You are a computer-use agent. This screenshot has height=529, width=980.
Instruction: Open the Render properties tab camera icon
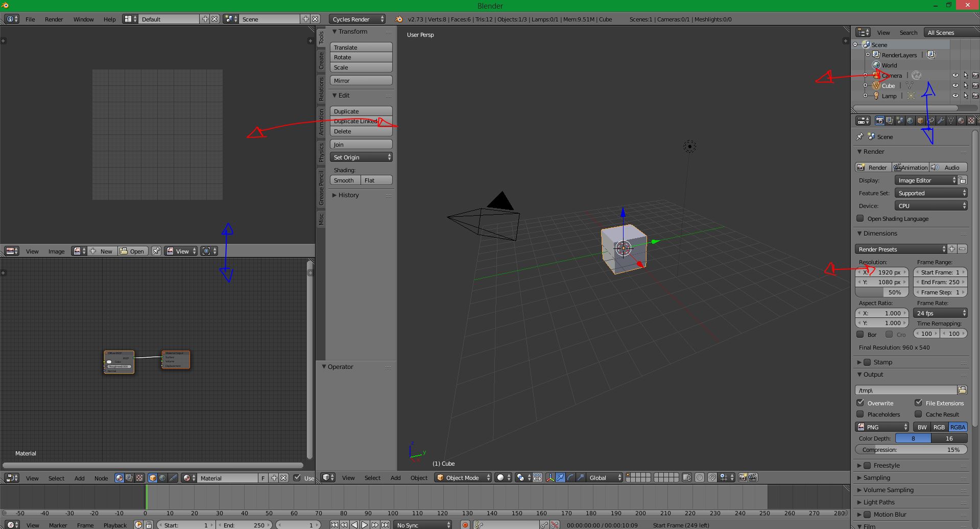point(879,121)
